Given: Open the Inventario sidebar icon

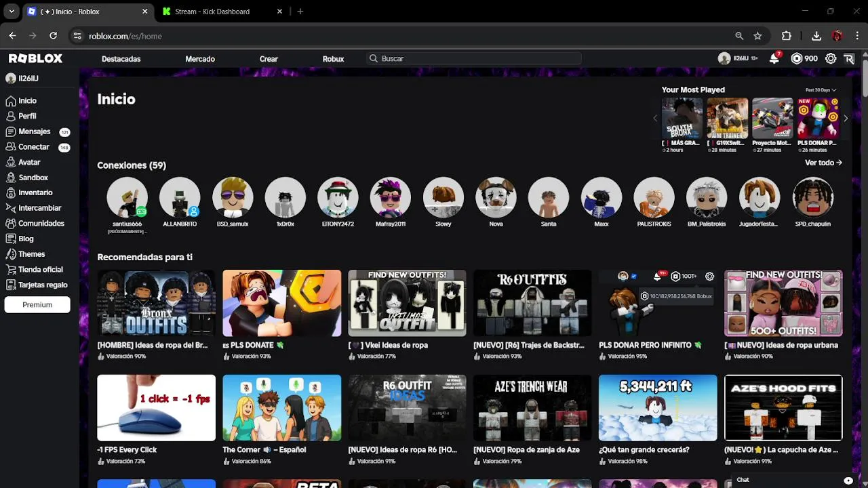Looking at the screenshot, I should tap(11, 193).
